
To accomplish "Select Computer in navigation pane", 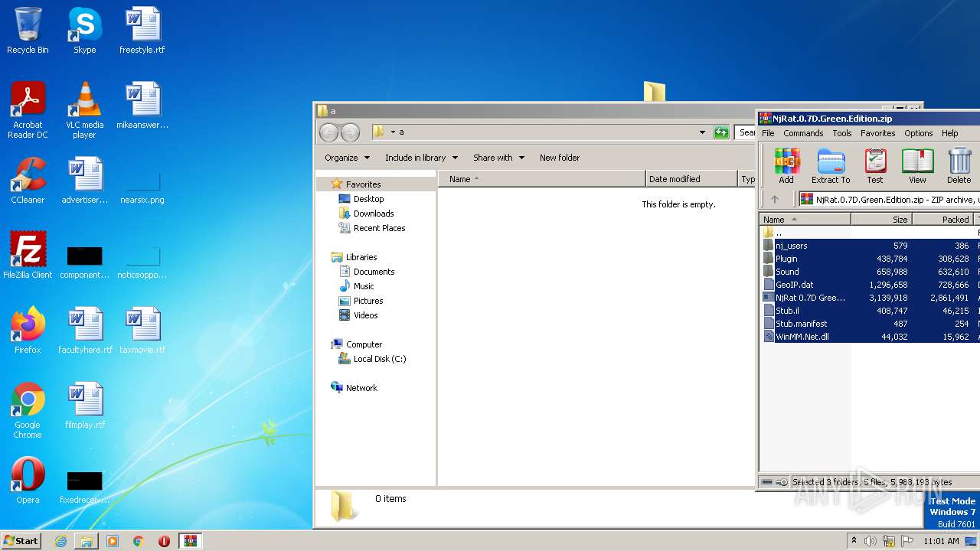I will 364,344.
